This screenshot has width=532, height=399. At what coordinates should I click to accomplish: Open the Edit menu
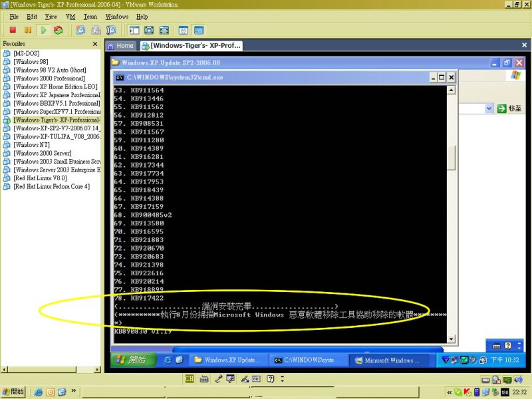[32, 17]
